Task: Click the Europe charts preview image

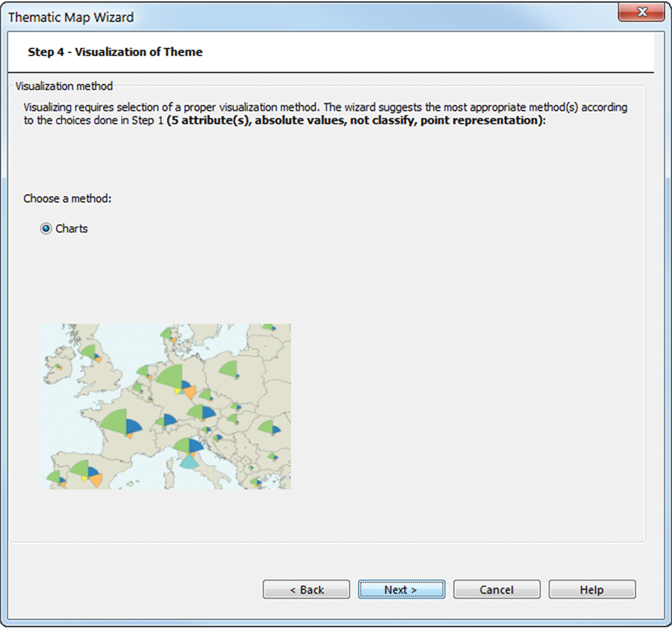Action: point(165,406)
